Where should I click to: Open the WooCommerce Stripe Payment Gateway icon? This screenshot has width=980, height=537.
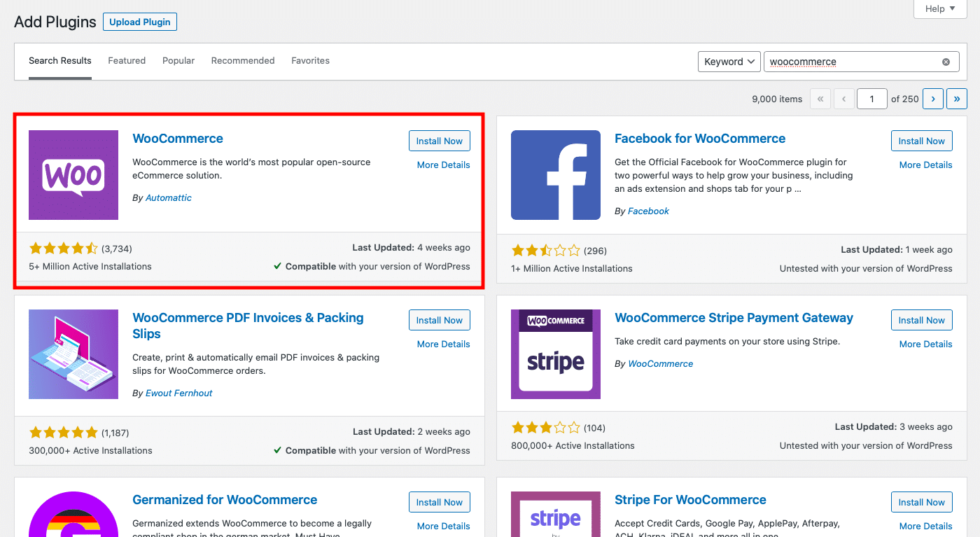[x=556, y=354]
